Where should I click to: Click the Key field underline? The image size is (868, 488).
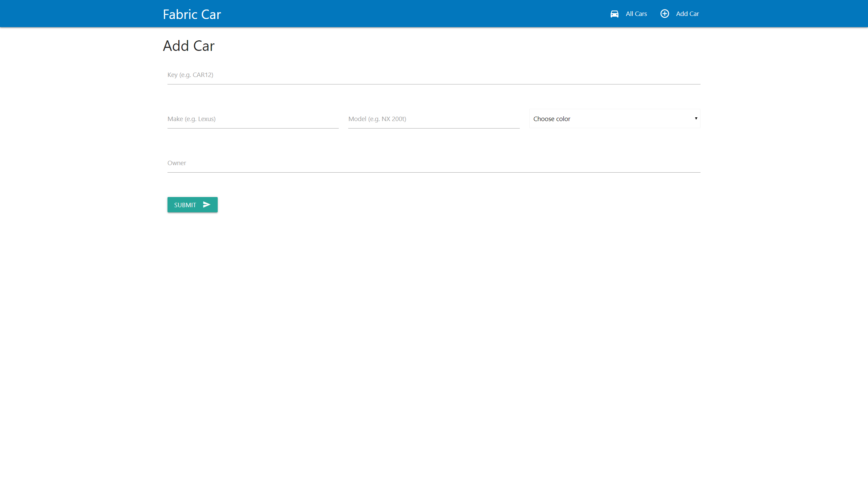(x=433, y=84)
